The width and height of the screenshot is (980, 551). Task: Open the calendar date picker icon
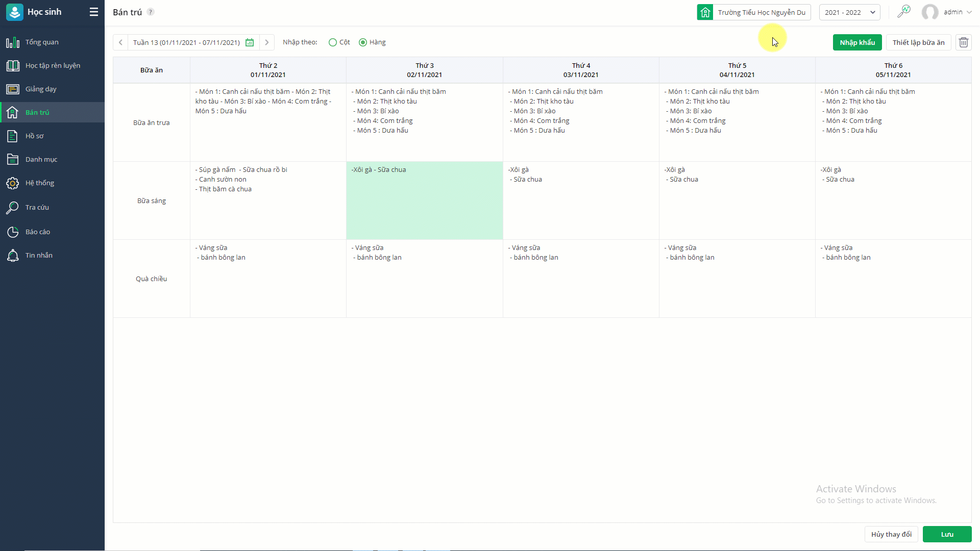click(x=250, y=42)
